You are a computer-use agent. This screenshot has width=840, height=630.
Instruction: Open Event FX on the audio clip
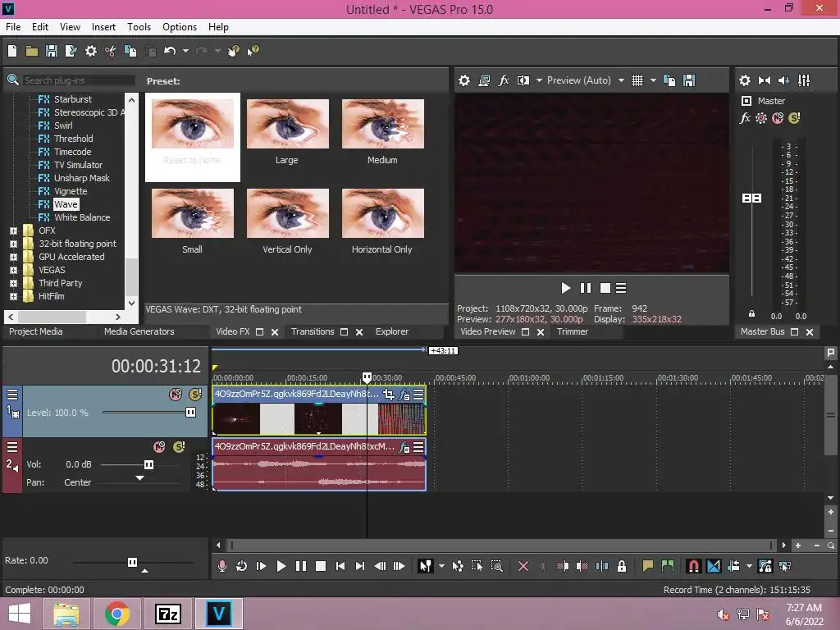pos(404,447)
